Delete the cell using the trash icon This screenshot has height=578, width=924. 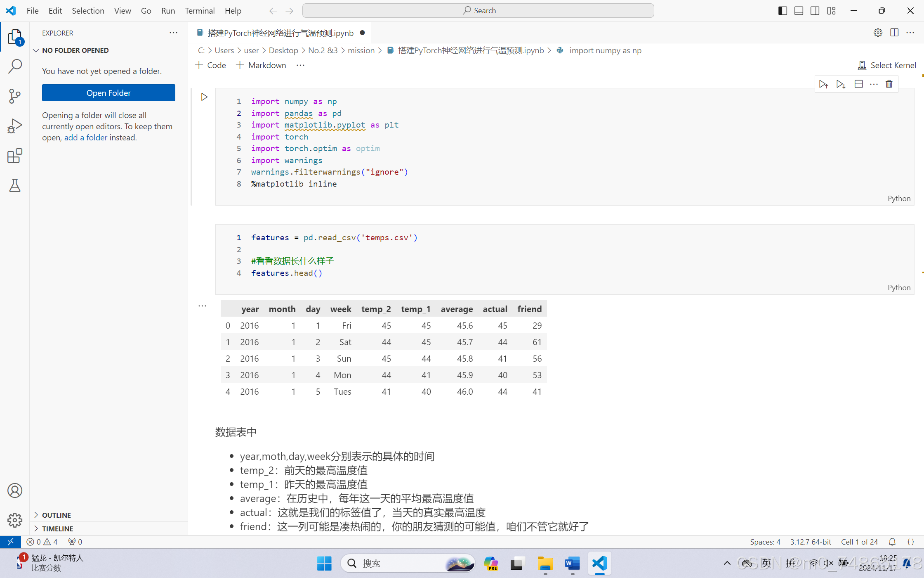click(x=889, y=84)
